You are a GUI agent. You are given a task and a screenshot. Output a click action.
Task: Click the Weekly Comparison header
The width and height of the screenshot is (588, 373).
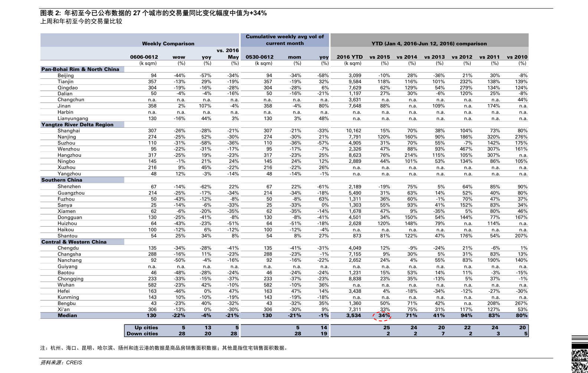pyautogui.click(x=168, y=43)
